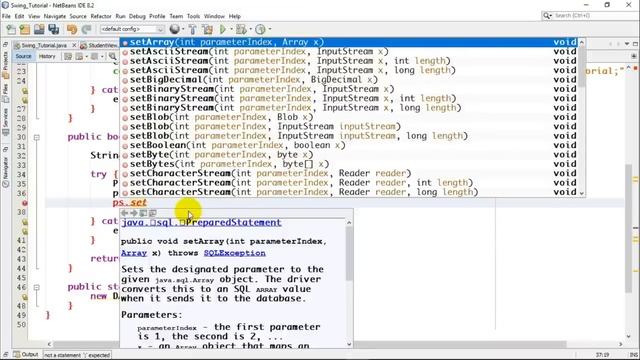Click the maximize editor window icon

click(x=635, y=44)
